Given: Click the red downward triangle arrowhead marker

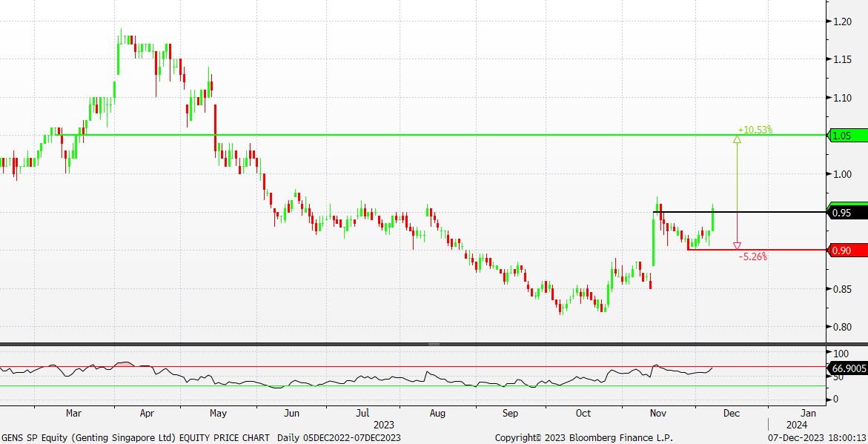Looking at the screenshot, I should [x=737, y=246].
